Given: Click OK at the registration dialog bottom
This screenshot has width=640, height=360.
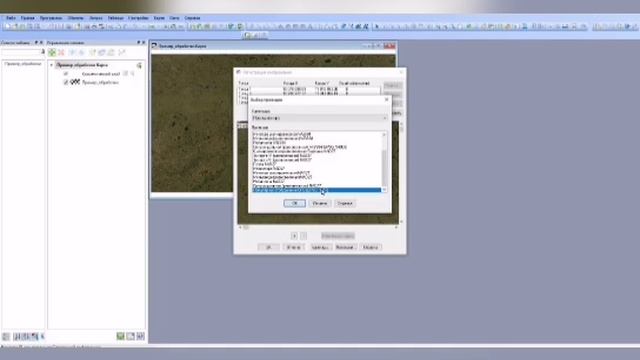Looking at the screenshot, I should click(269, 247).
